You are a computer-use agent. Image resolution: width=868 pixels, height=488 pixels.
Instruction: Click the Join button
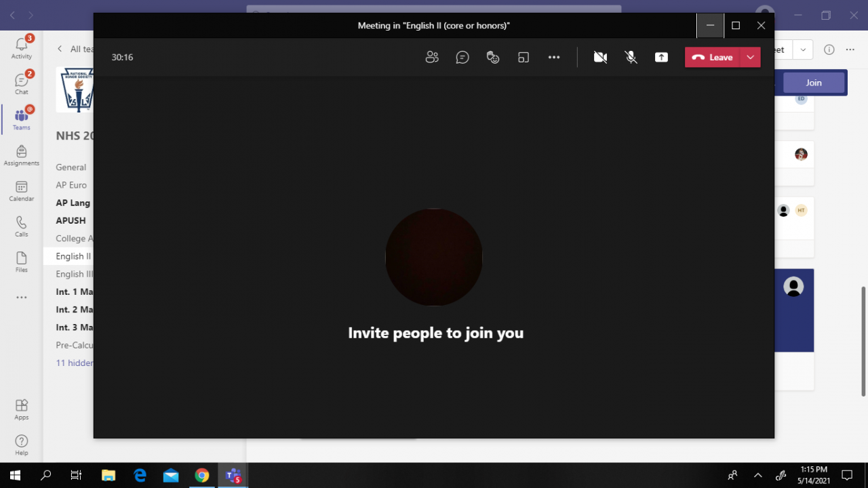click(814, 83)
